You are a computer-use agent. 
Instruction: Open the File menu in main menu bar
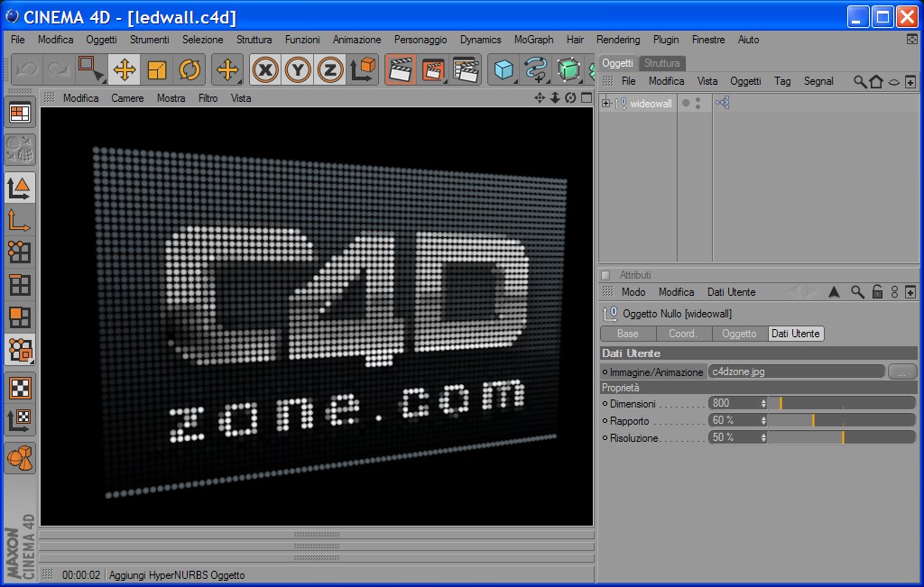tap(18, 40)
